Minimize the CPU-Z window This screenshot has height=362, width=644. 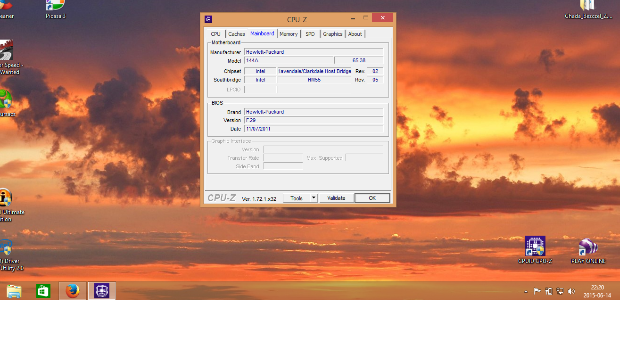[x=353, y=18]
